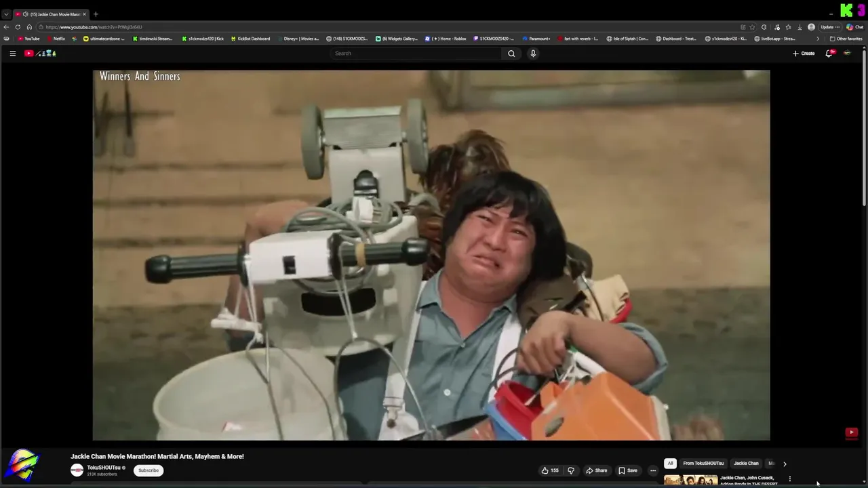Go back with browser back arrow

(6, 27)
